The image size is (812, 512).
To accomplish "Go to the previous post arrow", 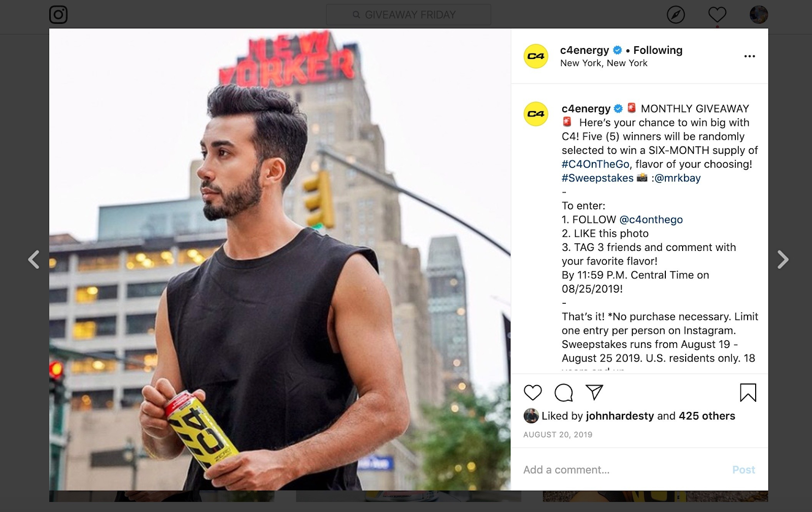I will pyautogui.click(x=34, y=260).
